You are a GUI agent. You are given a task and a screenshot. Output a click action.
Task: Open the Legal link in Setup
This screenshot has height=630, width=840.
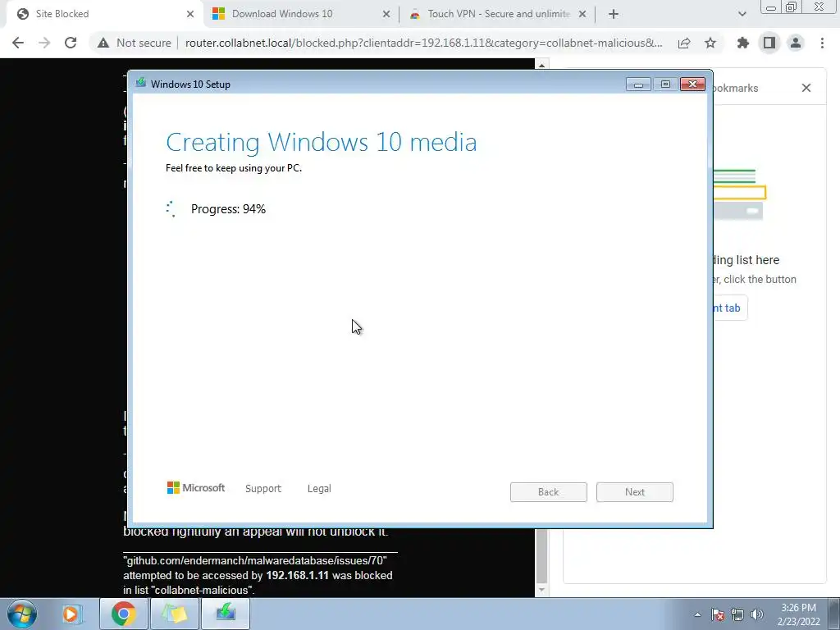coord(319,489)
